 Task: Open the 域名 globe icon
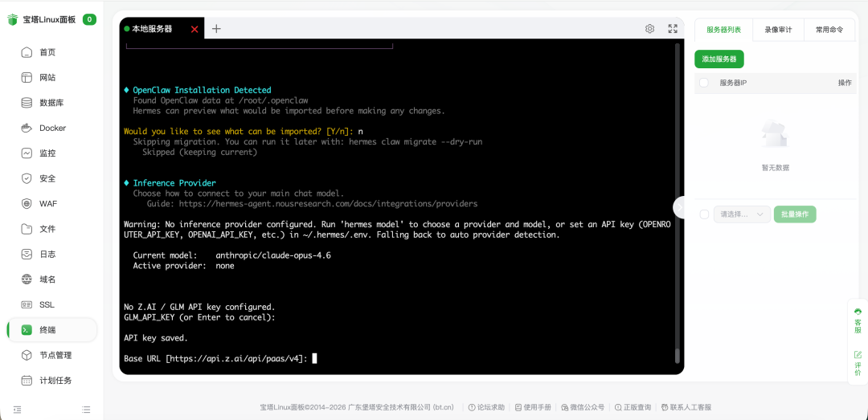tap(27, 279)
